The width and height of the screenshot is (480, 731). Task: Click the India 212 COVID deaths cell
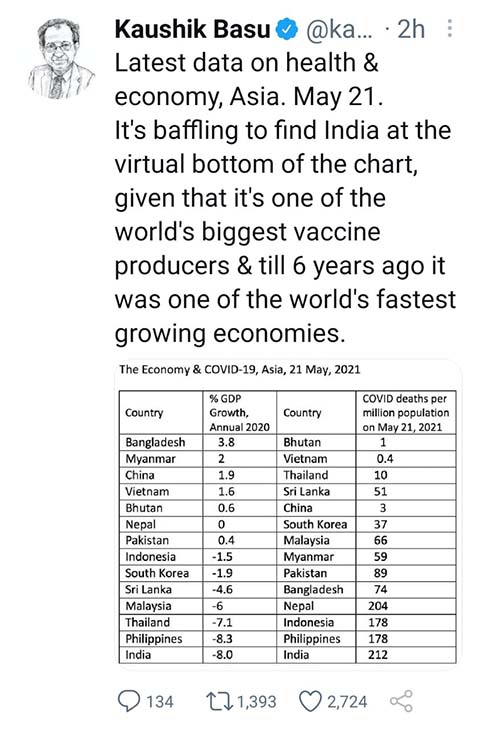pos(405,655)
